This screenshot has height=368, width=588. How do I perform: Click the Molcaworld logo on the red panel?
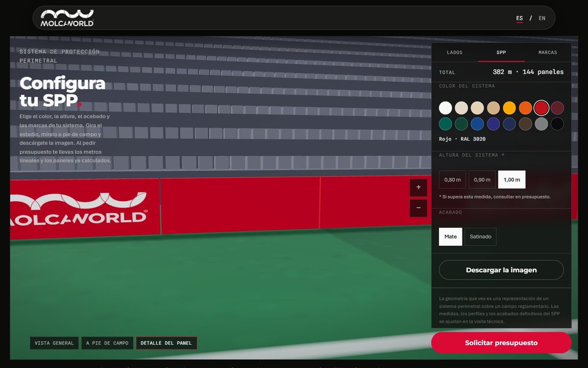pyautogui.click(x=78, y=209)
